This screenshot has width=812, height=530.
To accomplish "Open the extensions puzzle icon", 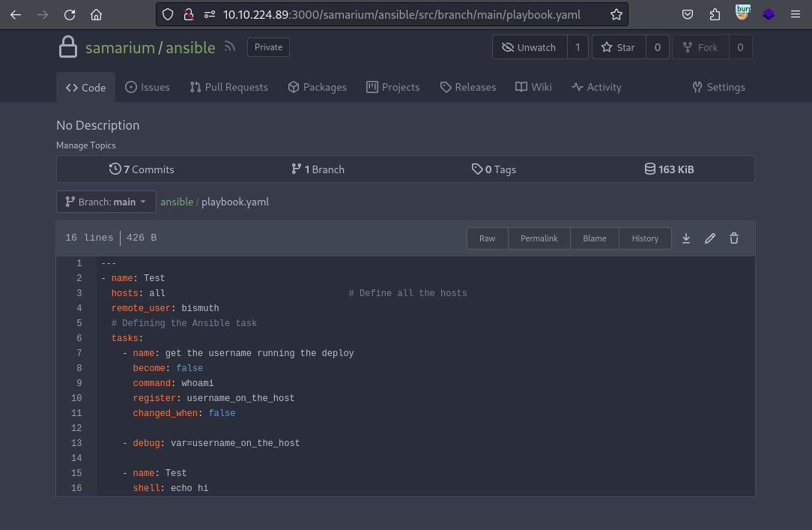I will pyautogui.click(x=715, y=14).
